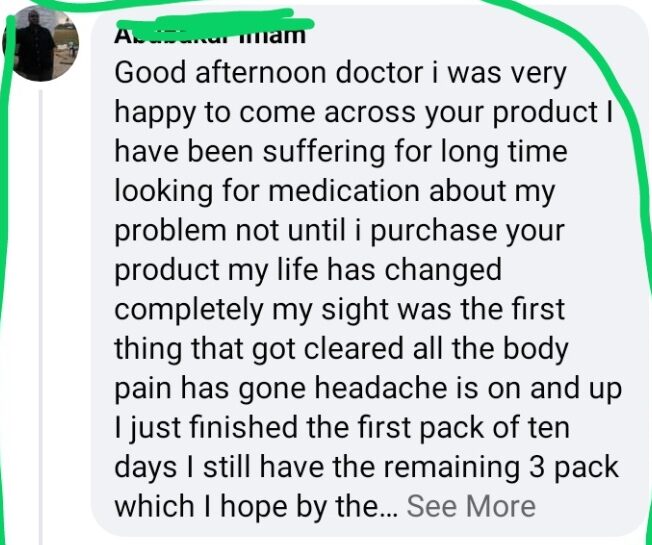The width and height of the screenshot is (652, 545).
Task: Expand the comment with See More
Action: 471,506
